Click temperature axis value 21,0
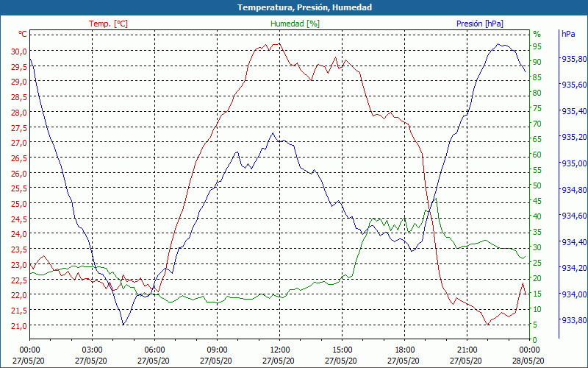 (18, 326)
